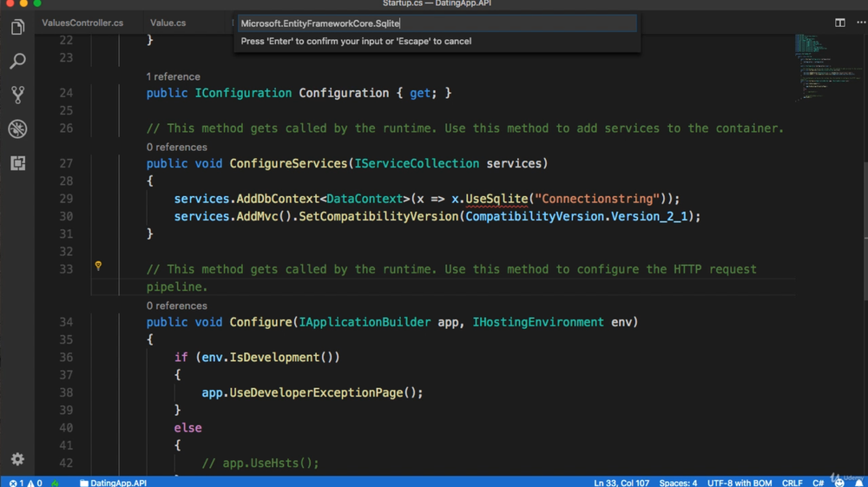Open the Manage settings gear
The height and width of the screenshot is (487, 868).
point(17,458)
